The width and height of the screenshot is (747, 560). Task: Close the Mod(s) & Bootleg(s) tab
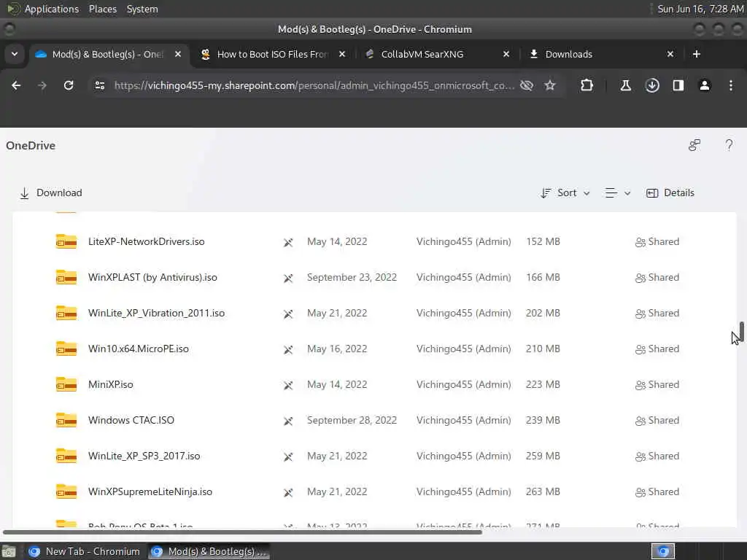pyautogui.click(x=178, y=54)
